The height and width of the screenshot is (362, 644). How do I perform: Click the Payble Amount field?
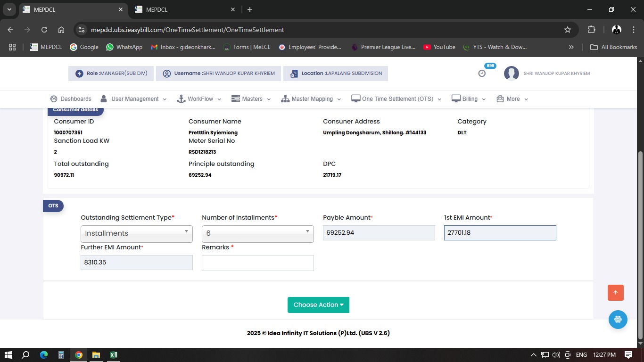pyautogui.click(x=379, y=232)
